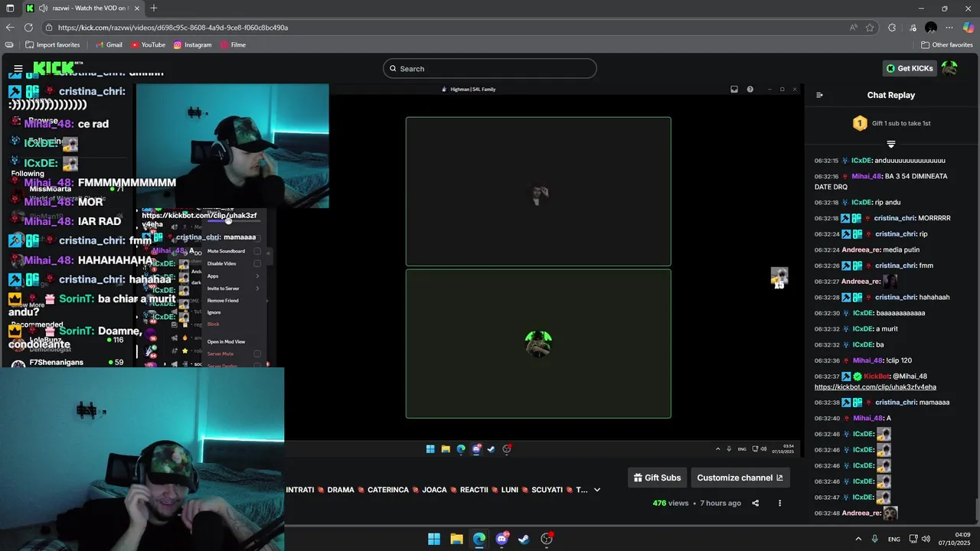Open the three-dot video options menu
Screen dimensions: 980x551
pyautogui.click(x=779, y=503)
